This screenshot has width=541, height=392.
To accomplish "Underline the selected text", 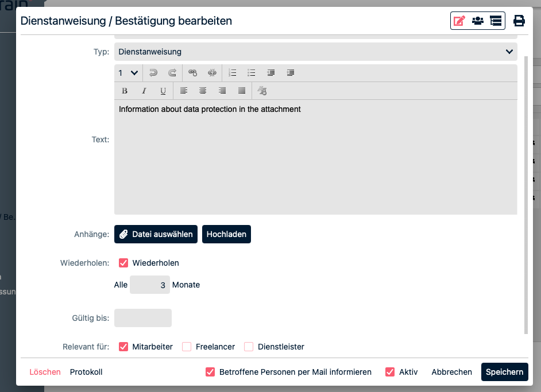I will coord(163,91).
